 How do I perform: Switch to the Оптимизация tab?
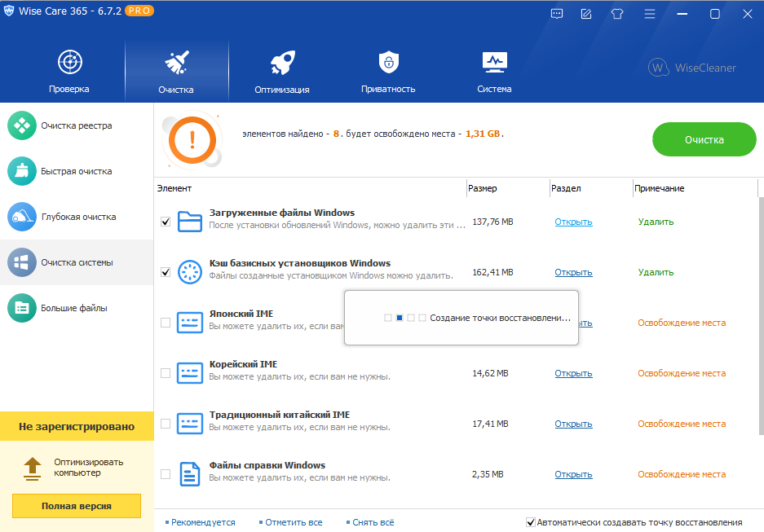[282, 71]
